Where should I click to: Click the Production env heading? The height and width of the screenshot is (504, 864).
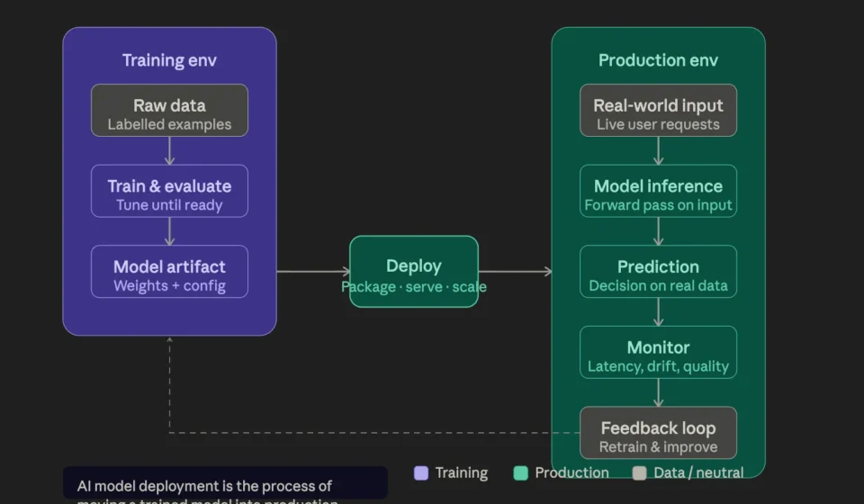coord(658,60)
